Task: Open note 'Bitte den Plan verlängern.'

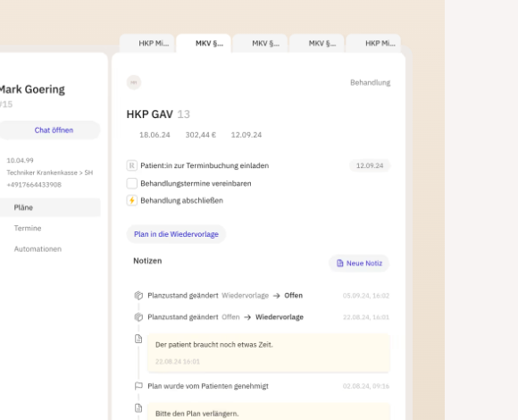Action: coord(269,412)
